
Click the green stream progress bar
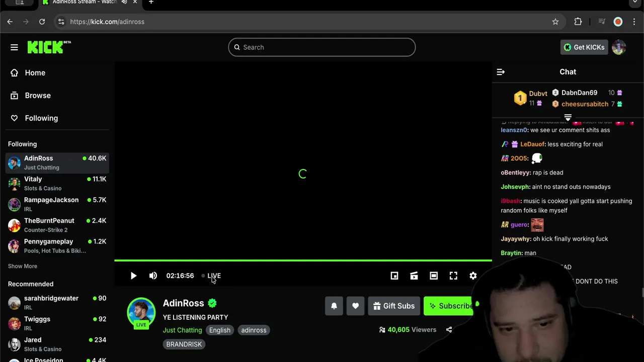(303, 260)
